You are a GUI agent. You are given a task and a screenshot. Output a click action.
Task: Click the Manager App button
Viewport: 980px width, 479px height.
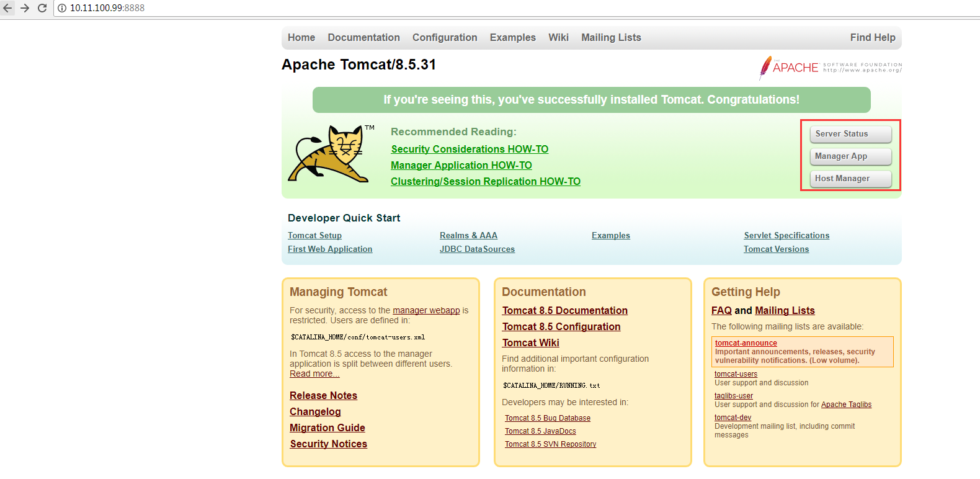pyautogui.click(x=850, y=156)
